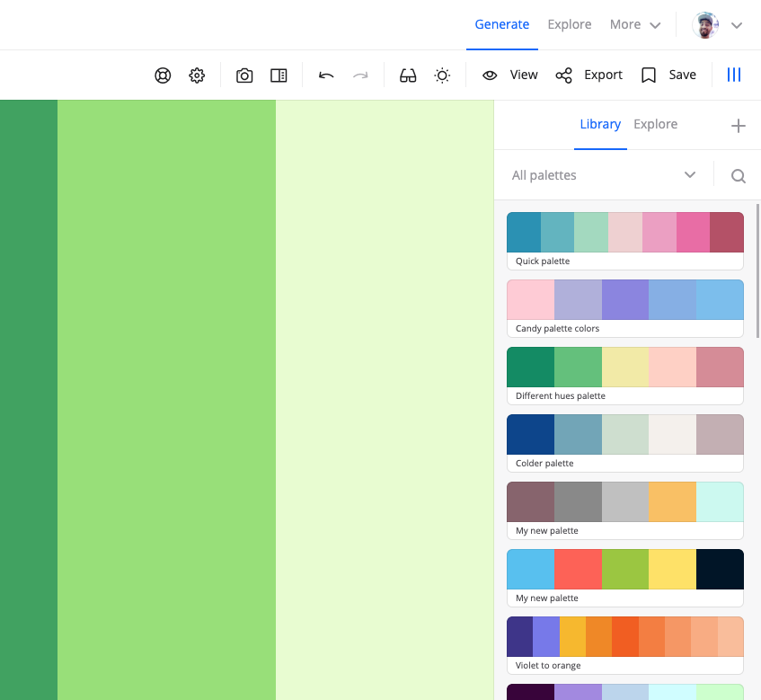Switch to the Explore tab in the sidebar
Screen dimensions: 761x700
point(655,124)
